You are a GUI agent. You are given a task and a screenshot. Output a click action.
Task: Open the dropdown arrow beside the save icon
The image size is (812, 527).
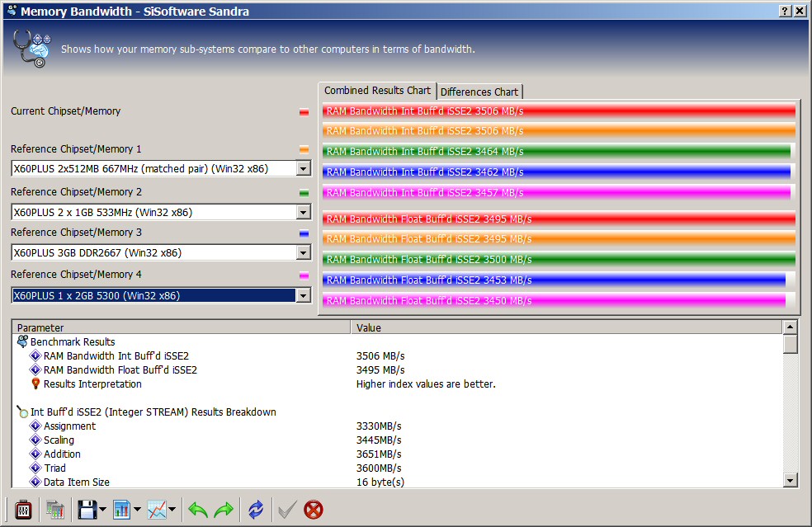coord(102,510)
